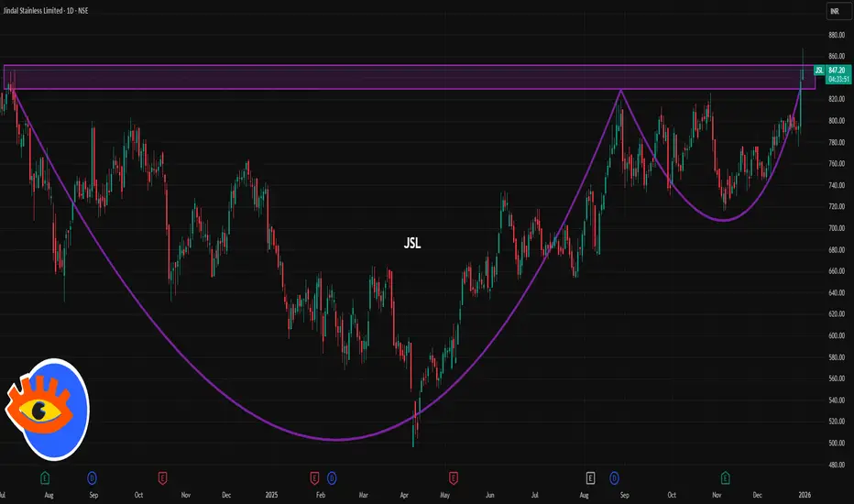854x504 pixels.
Task: Click the Jindal Stainless Limited chart title
Action: tap(46, 11)
